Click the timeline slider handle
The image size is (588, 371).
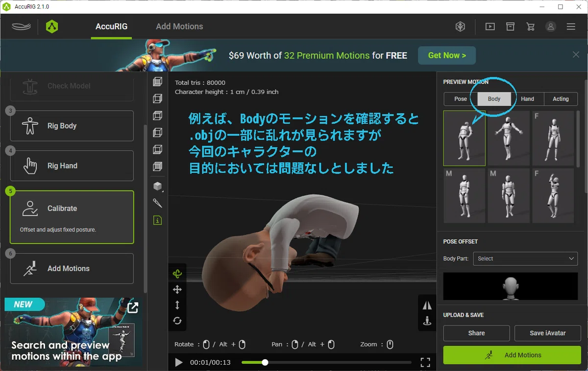pos(265,363)
